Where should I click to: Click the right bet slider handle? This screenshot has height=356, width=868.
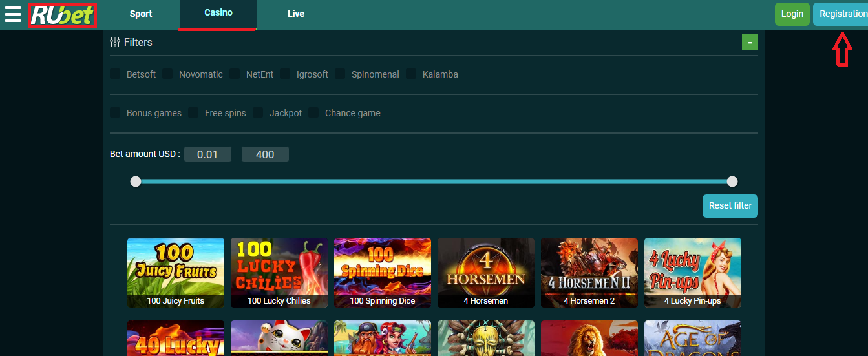[732, 182]
